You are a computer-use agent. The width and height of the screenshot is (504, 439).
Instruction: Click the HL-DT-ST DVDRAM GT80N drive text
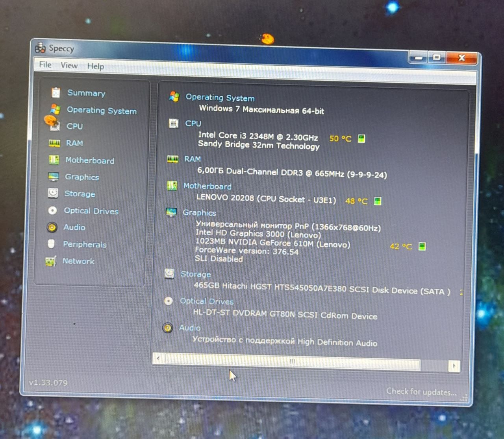tap(285, 314)
